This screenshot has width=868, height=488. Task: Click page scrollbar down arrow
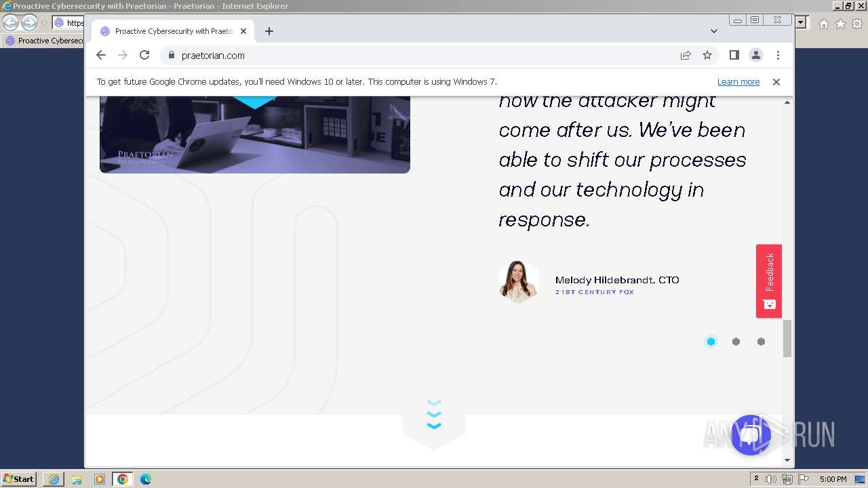tap(787, 460)
